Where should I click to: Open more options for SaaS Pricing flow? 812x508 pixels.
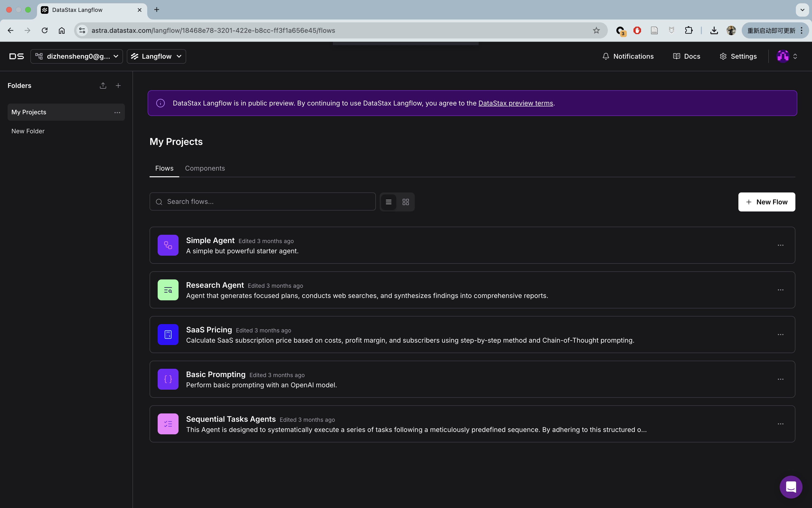tap(780, 335)
